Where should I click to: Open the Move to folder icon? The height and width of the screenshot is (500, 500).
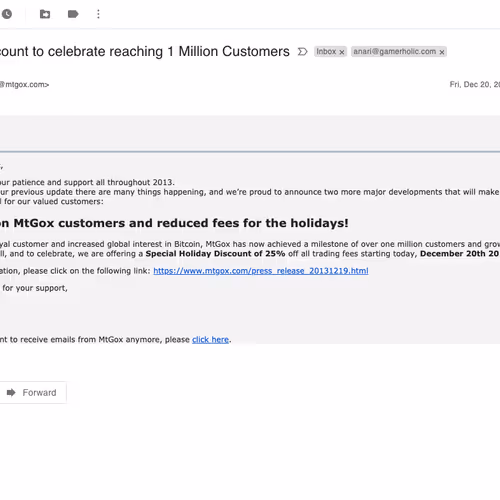click(x=45, y=14)
